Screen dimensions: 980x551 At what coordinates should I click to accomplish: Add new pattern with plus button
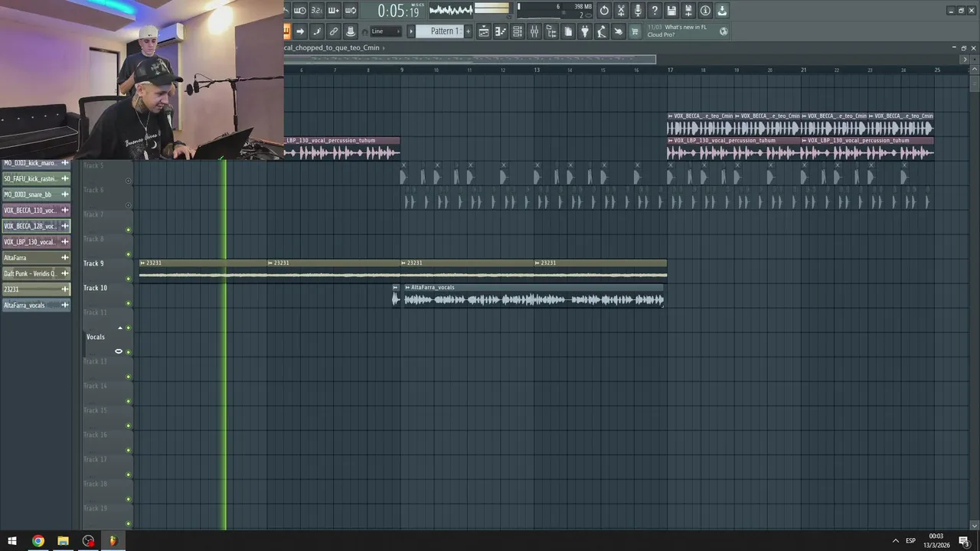point(466,31)
